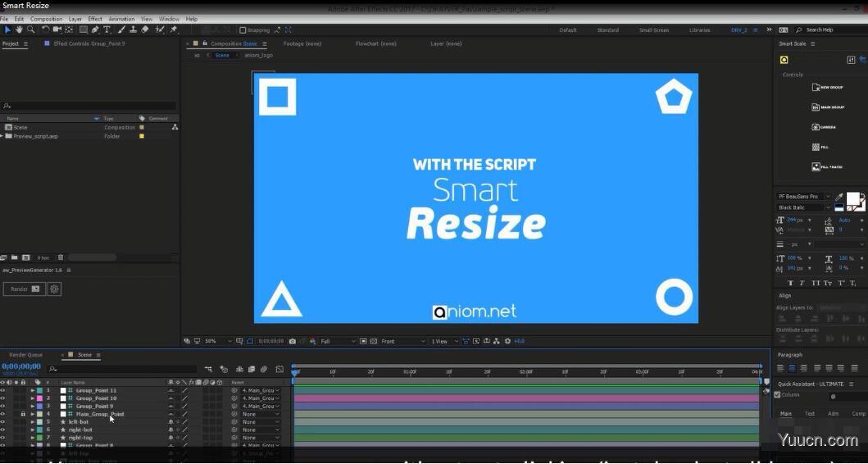Click the pink label of layer 2

39,398
